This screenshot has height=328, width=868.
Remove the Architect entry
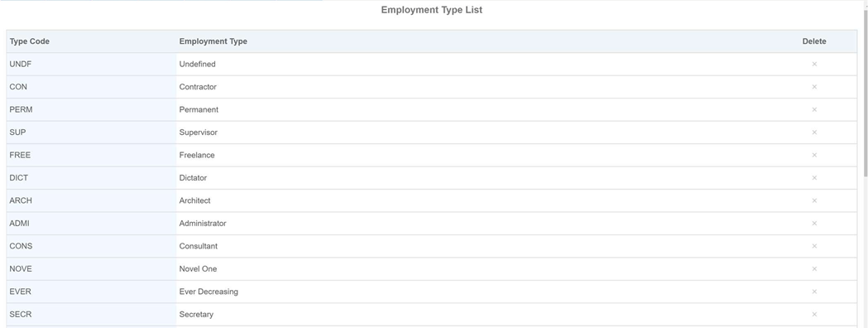pos(813,200)
